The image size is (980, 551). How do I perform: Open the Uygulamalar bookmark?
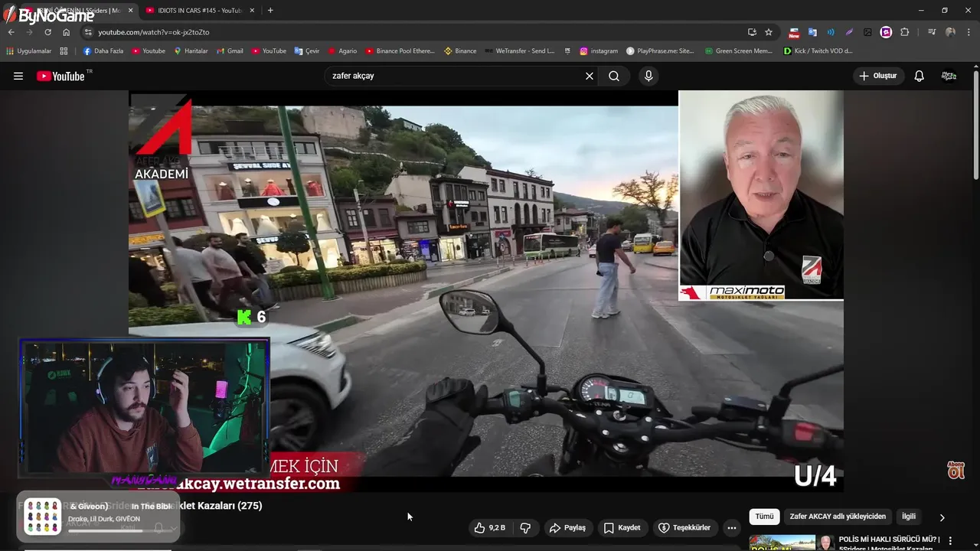pyautogui.click(x=28, y=51)
